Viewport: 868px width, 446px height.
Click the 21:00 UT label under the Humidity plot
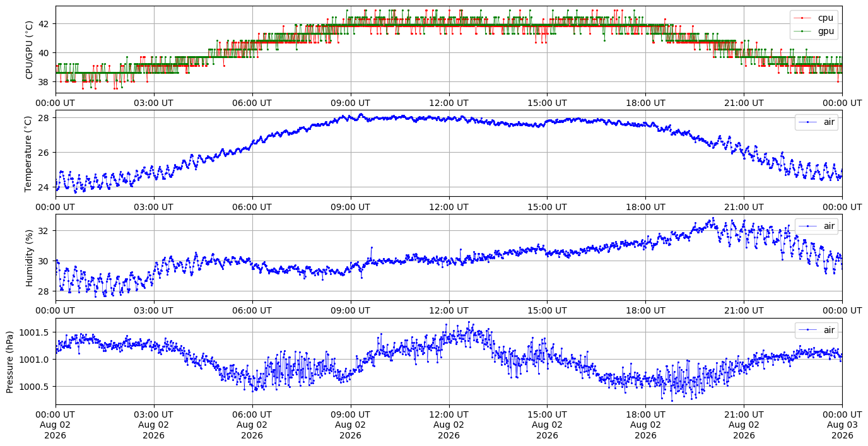click(744, 310)
